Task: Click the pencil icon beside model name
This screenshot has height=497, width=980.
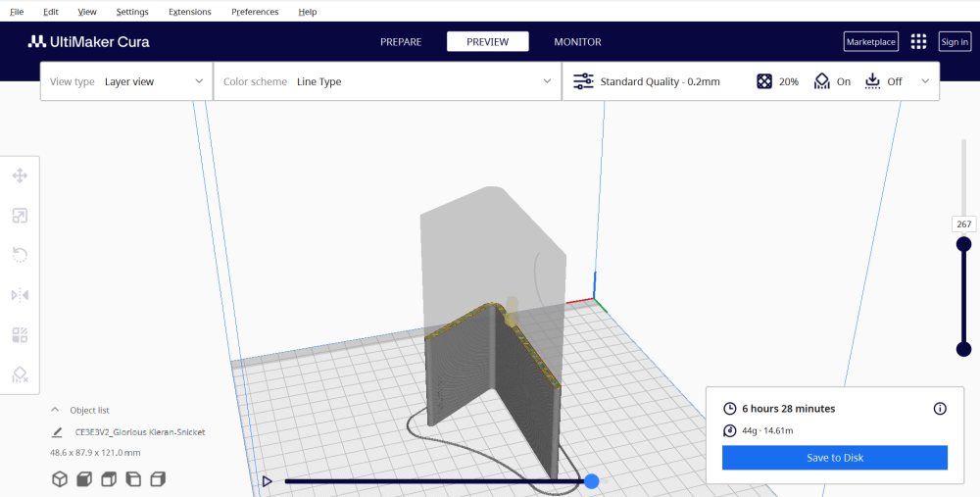Action: click(57, 432)
